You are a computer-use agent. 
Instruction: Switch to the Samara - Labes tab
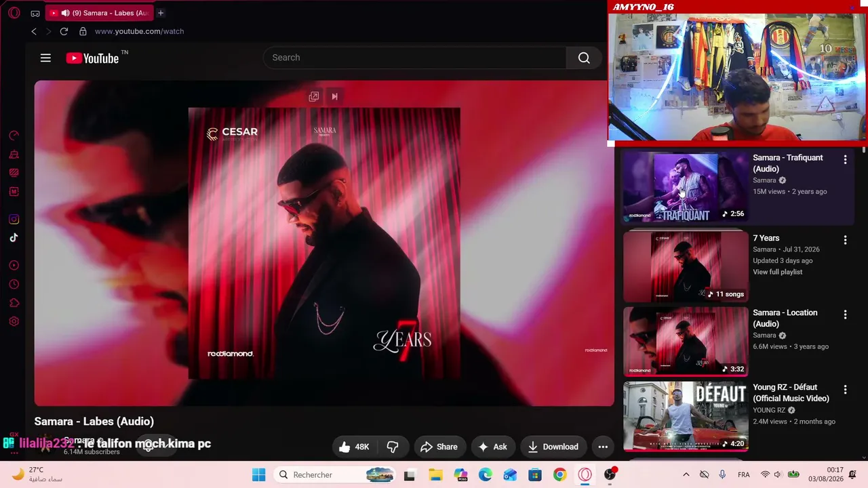100,13
